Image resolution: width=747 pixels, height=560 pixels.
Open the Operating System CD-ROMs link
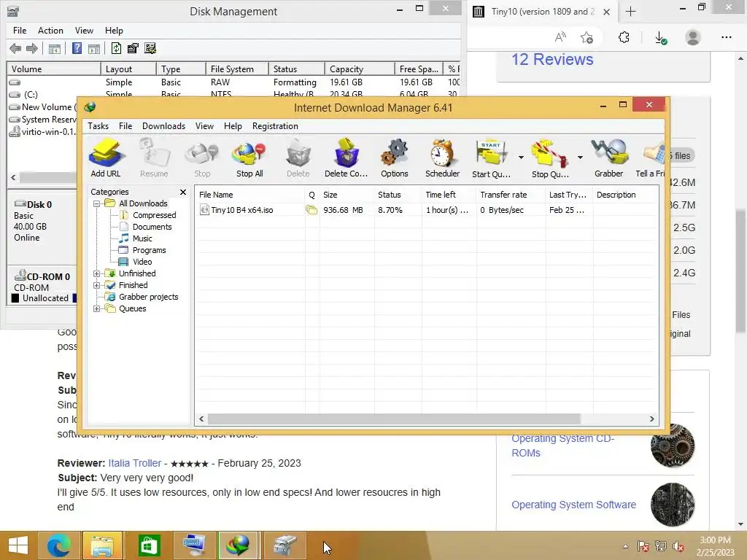pyautogui.click(x=562, y=446)
